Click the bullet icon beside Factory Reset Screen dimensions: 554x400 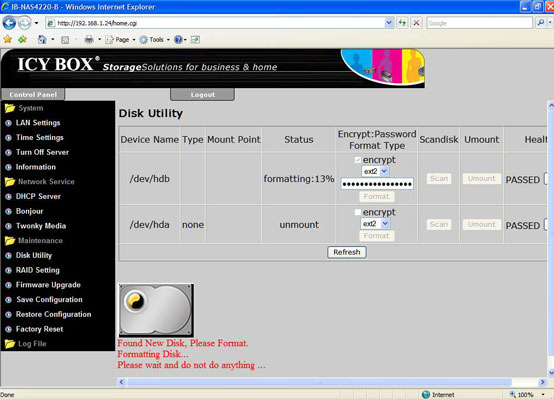coord(8,329)
